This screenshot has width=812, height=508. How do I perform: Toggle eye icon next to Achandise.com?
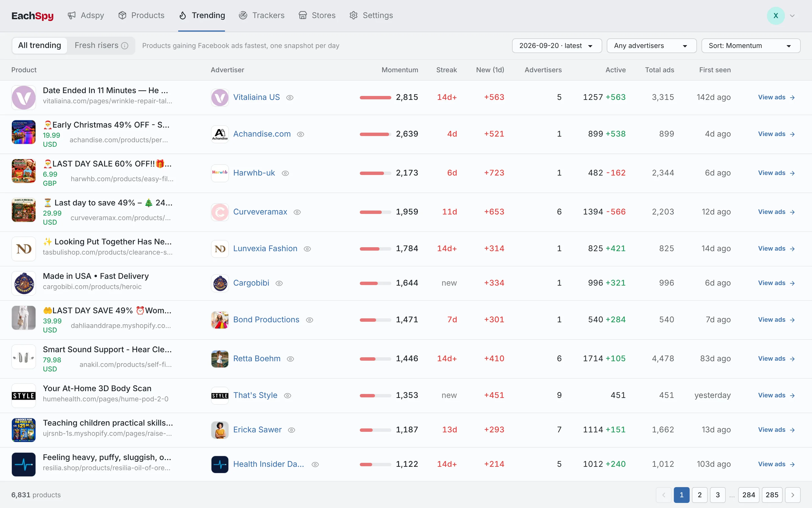pos(301,134)
